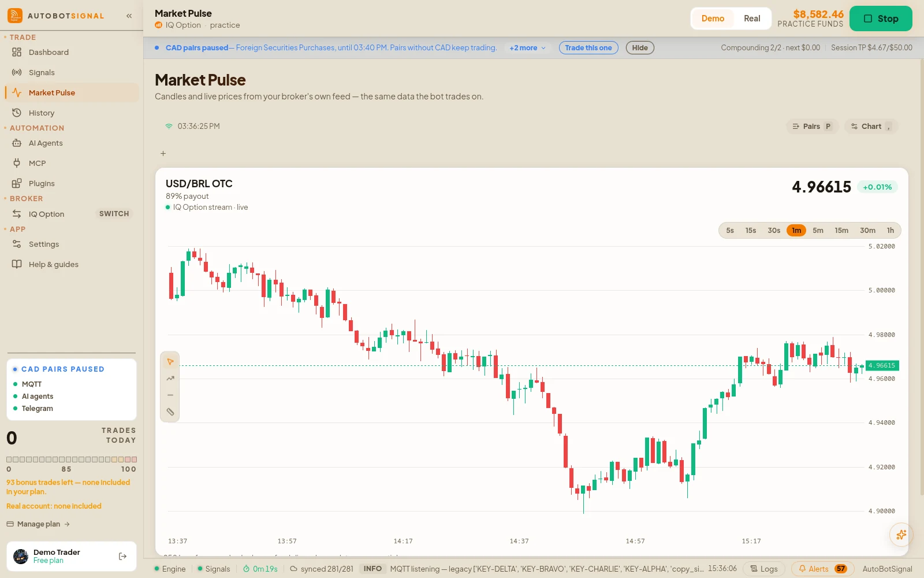The image size is (924, 578).
Task: Select the ruler measure tool
Action: click(170, 412)
